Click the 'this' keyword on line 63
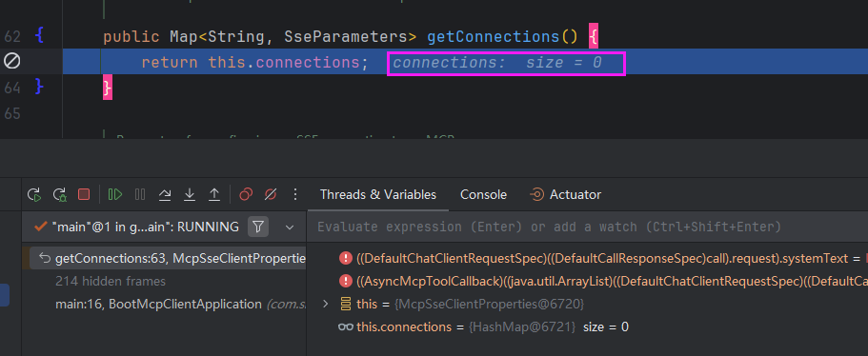The height and width of the screenshot is (356, 868). [227, 63]
